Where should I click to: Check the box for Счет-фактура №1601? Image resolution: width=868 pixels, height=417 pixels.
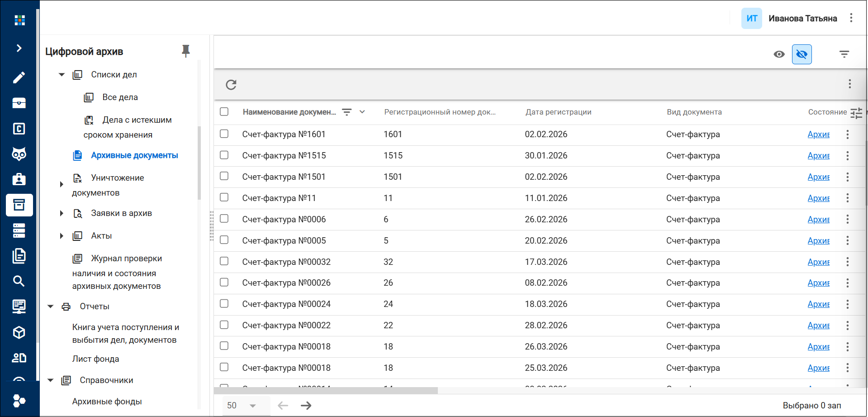click(x=224, y=134)
